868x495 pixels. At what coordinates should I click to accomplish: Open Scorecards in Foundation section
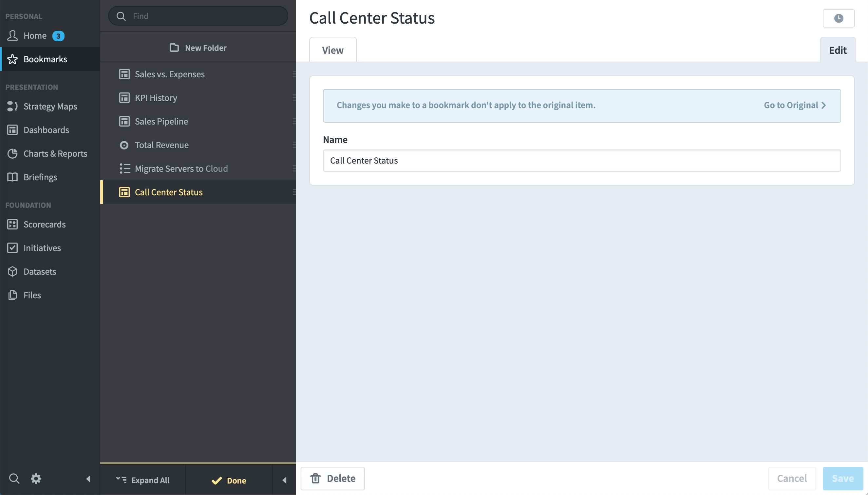click(x=45, y=224)
